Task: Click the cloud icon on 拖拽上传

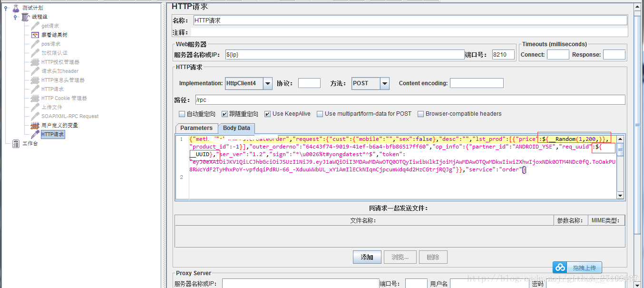Action: pos(560,268)
